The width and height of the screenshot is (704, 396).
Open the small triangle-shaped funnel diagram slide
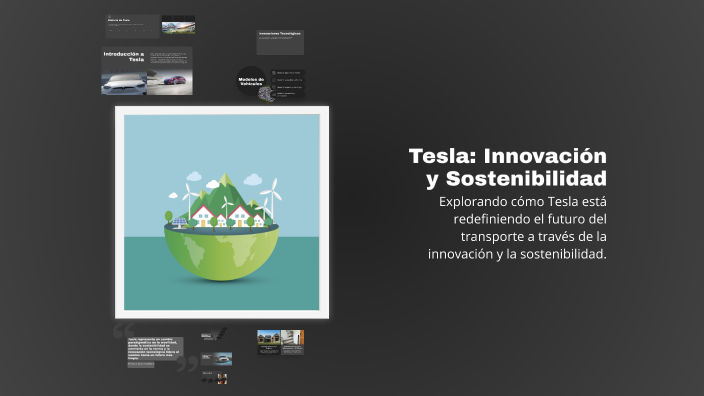point(214,334)
